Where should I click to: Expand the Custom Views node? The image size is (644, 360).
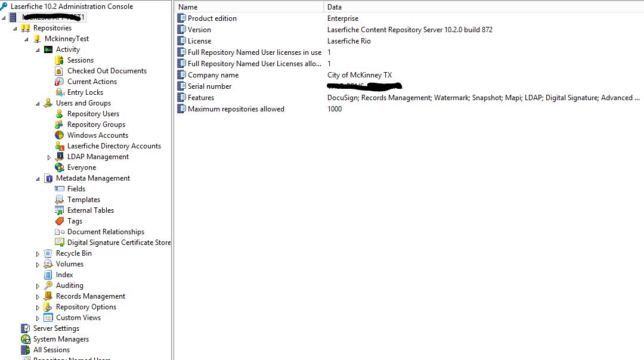click(38, 318)
